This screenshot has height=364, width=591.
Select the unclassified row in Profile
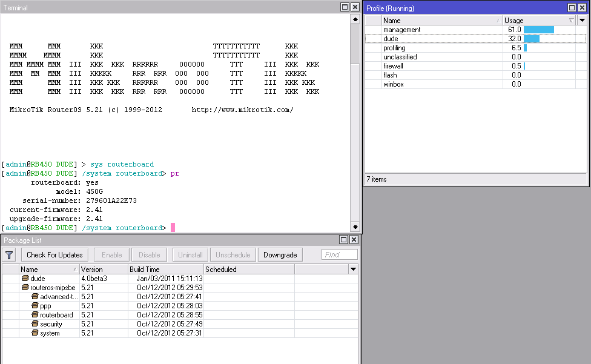pos(476,57)
